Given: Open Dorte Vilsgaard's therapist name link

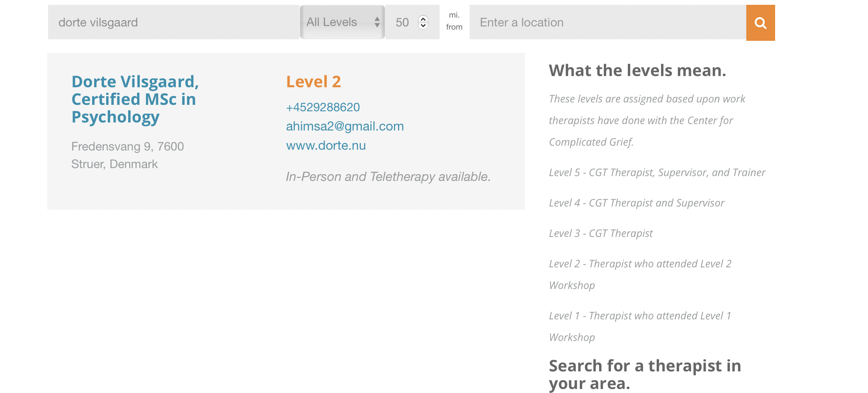Looking at the screenshot, I should point(135,99).
